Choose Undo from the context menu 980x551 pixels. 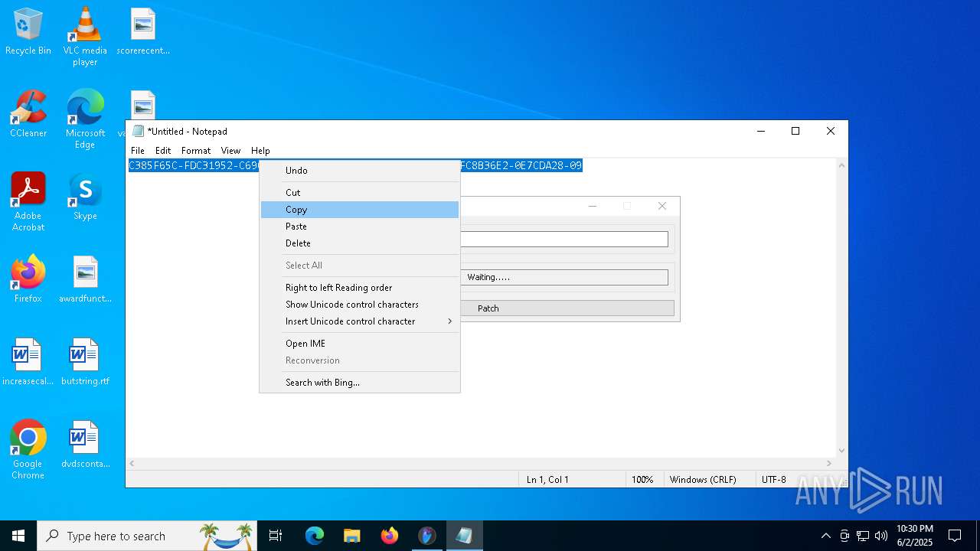[x=360, y=171]
